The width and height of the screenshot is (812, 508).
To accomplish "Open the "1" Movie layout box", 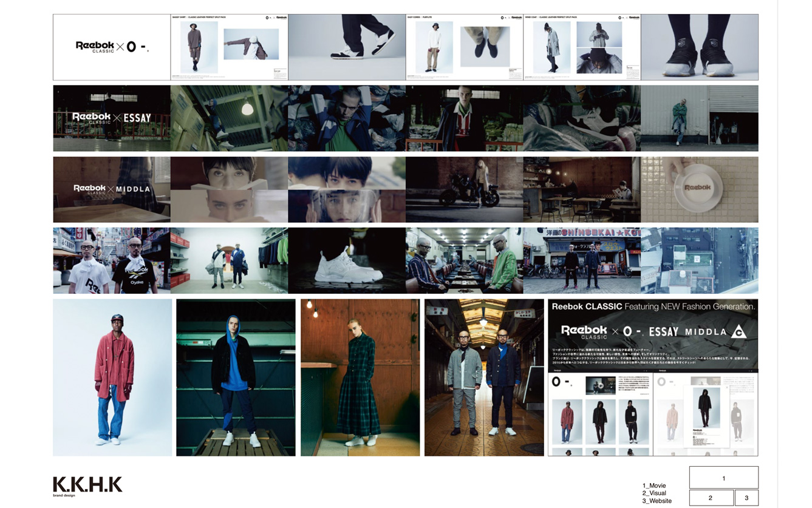I will [x=724, y=478].
